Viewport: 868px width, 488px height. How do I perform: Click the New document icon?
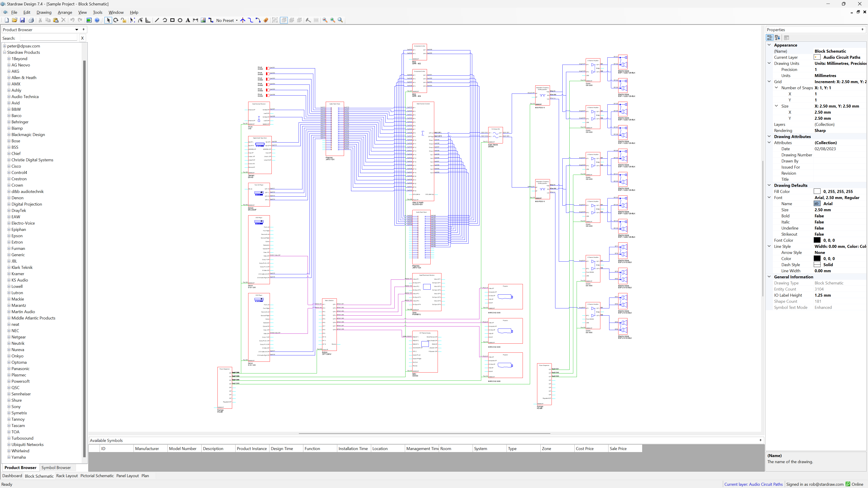coord(7,20)
